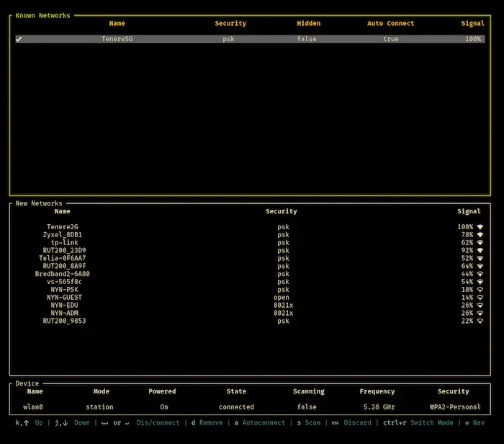
Task: Click the signal icon for Bredband2-6A80
Action: coord(480,274)
